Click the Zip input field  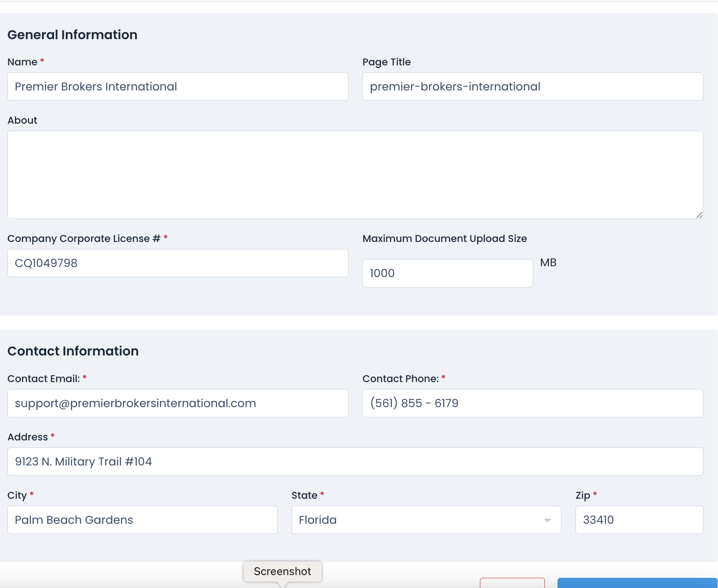pos(639,520)
